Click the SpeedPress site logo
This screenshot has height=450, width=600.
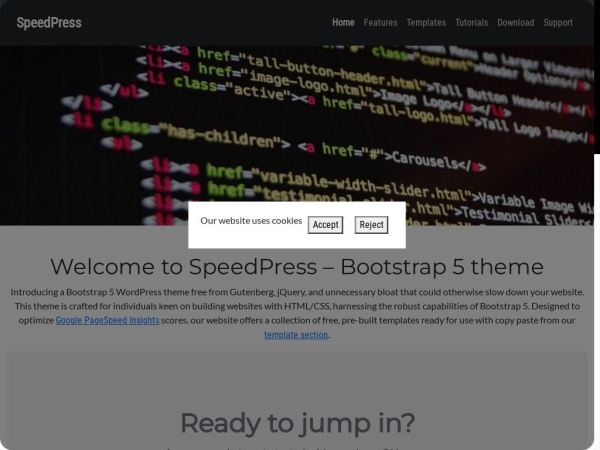49,23
